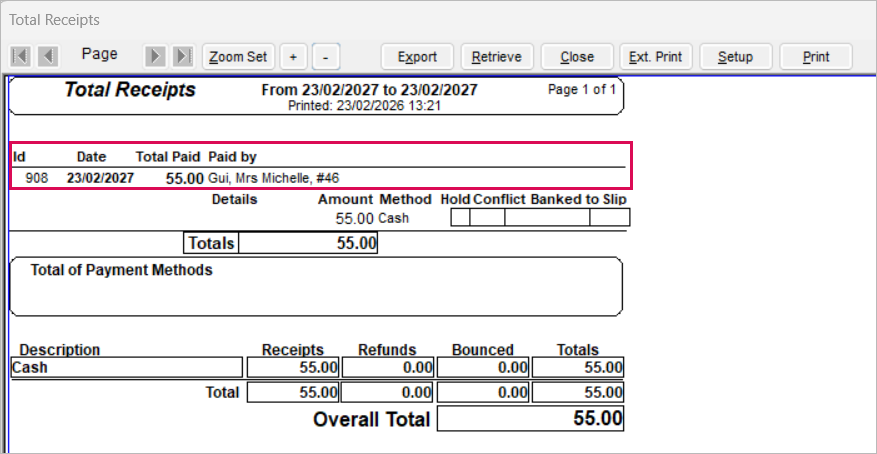
Task: Jump to the last report page
Action: (x=182, y=57)
